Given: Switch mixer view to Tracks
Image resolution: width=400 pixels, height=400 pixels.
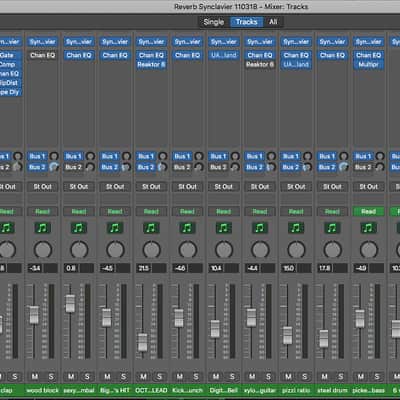Looking at the screenshot, I should (x=247, y=22).
